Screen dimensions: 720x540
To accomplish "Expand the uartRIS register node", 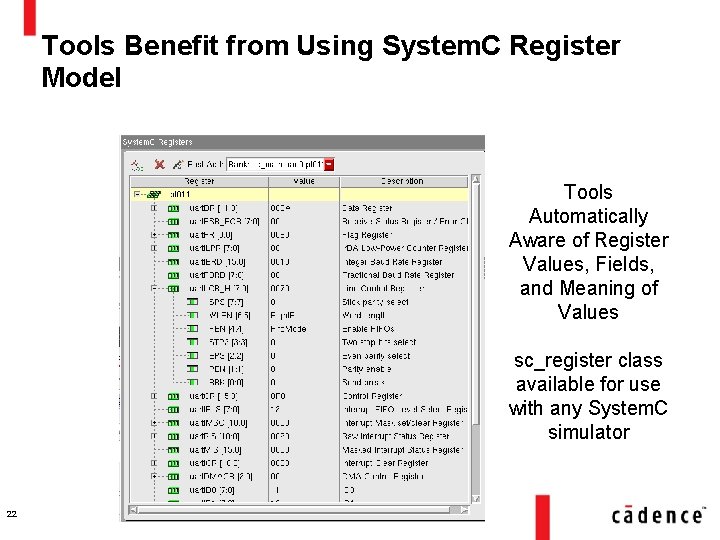I will click(154, 436).
